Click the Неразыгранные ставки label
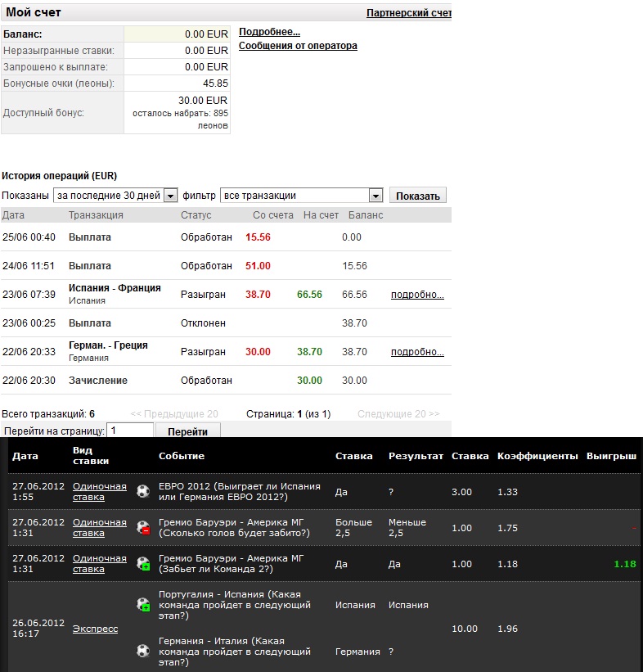 pos(59,51)
